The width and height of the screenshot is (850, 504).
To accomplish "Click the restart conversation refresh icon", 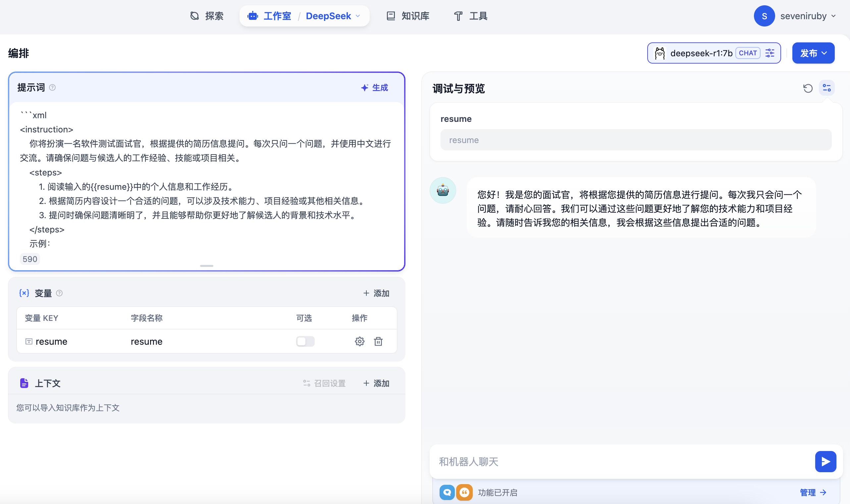I will point(808,88).
